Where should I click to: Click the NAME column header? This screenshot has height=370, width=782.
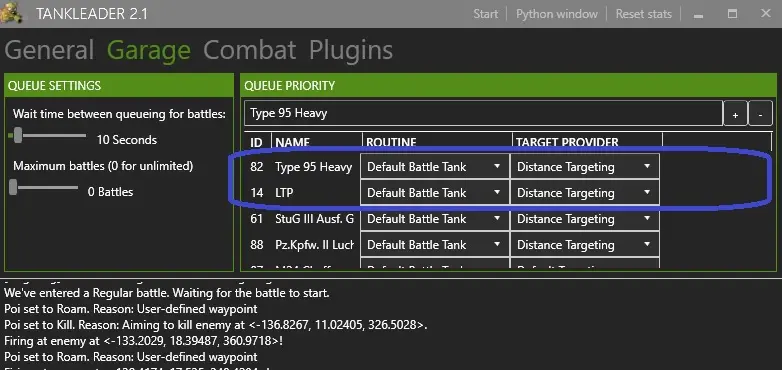[293, 142]
